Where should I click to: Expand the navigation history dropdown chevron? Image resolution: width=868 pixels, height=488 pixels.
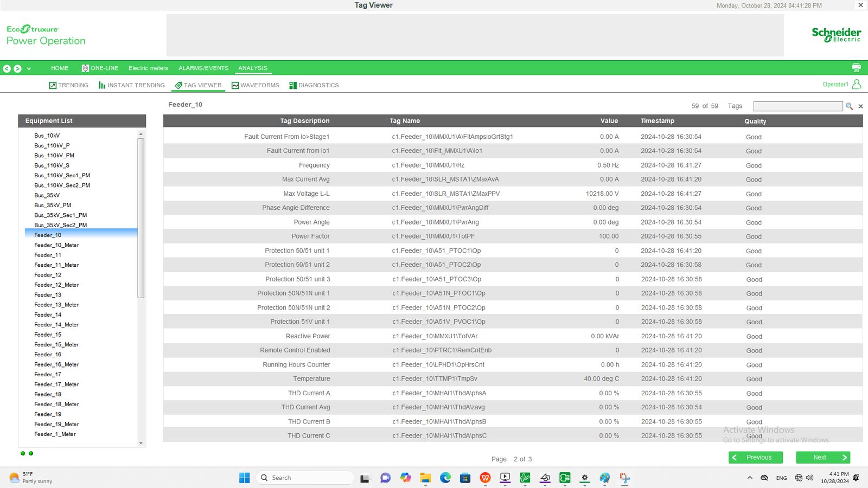pyautogui.click(x=29, y=69)
